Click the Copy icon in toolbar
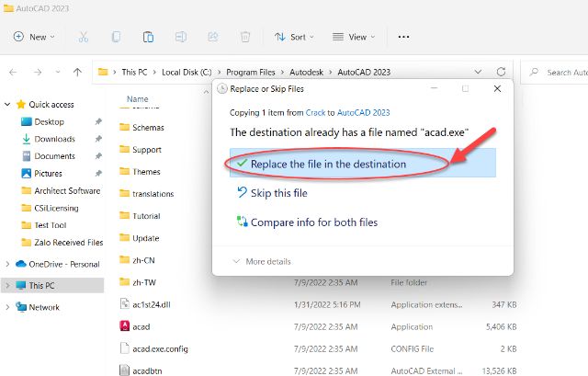Viewport: 588px width, 376px height. tap(116, 37)
